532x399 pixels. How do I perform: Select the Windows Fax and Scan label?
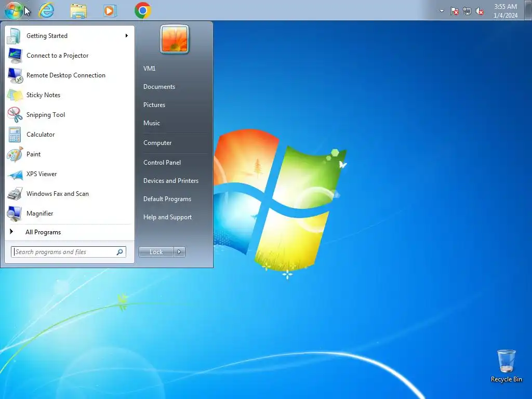(x=57, y=193)
